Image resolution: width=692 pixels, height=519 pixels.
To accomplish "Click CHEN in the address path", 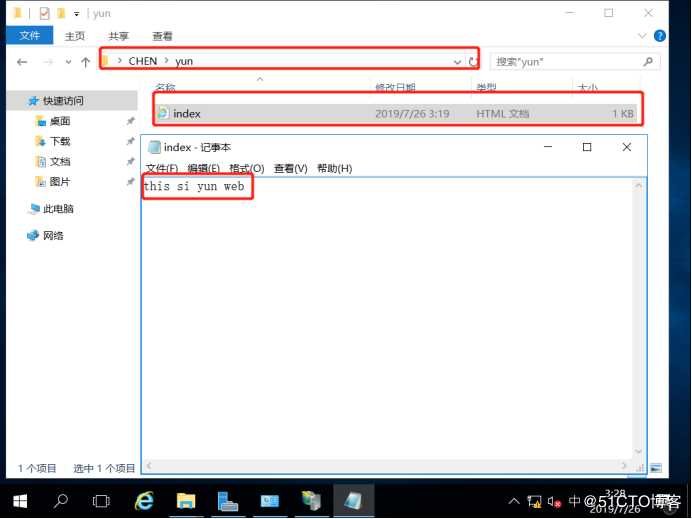I will pyautogui.click(x=143, y=61).
